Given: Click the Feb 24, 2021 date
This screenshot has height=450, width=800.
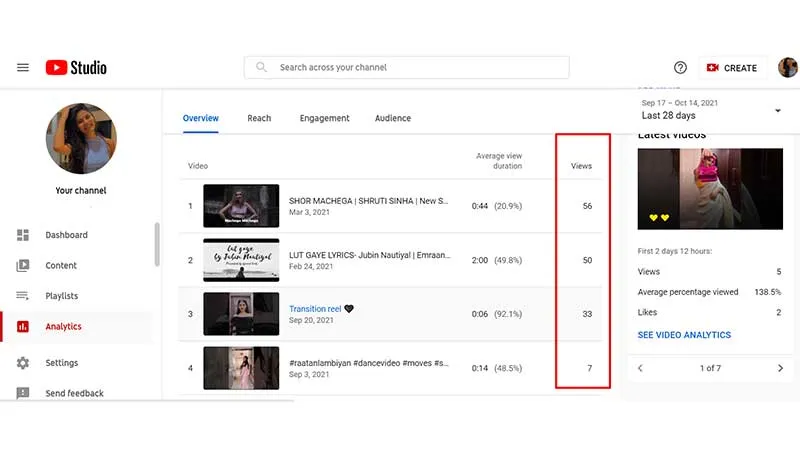Looking at the screenshot, I should click(x=311, y=266).
